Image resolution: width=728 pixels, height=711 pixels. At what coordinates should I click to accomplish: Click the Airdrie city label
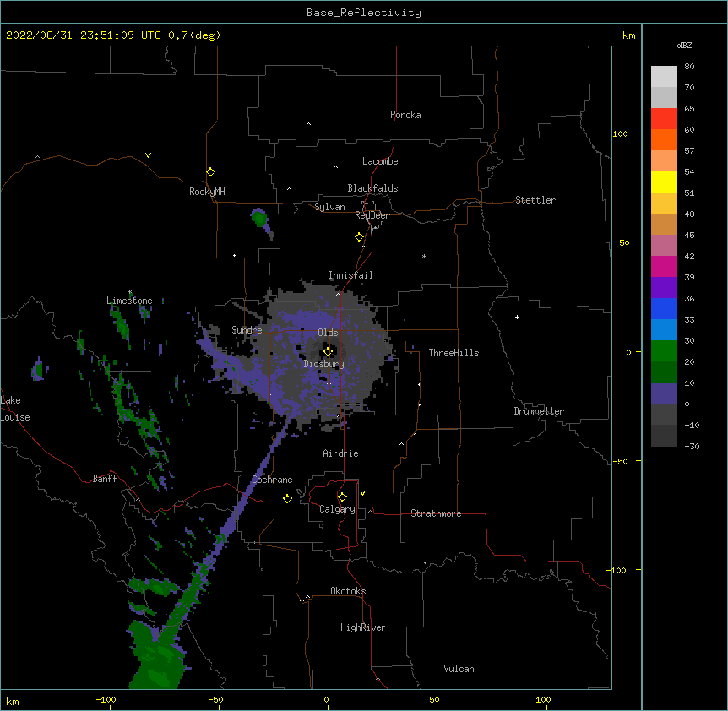click(x=340, y=453)
